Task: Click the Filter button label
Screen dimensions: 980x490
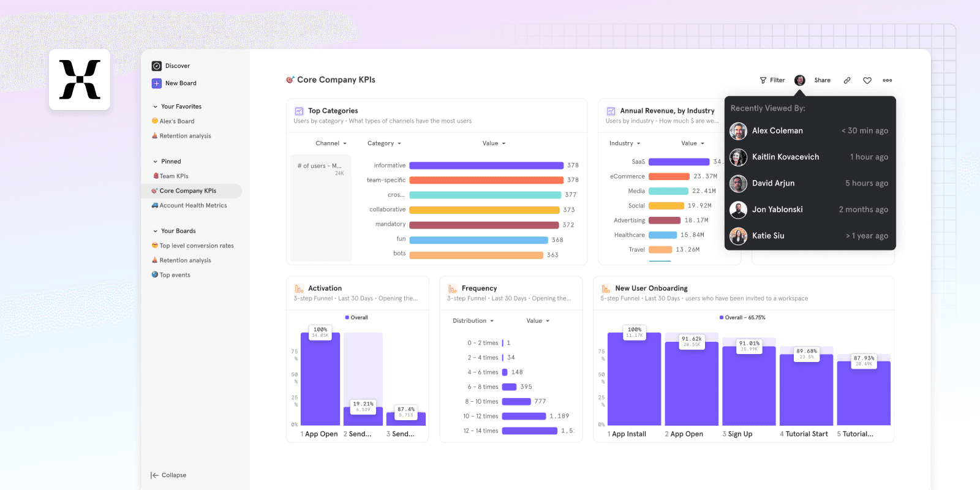Action: tap(777, 80)
